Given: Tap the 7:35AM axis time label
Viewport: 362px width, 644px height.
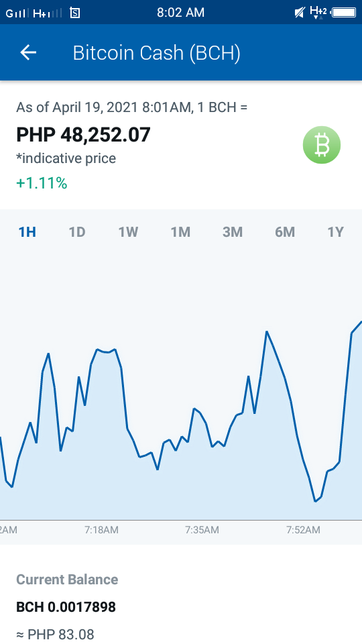Looking at the screenshot, I should coord(202,530).
